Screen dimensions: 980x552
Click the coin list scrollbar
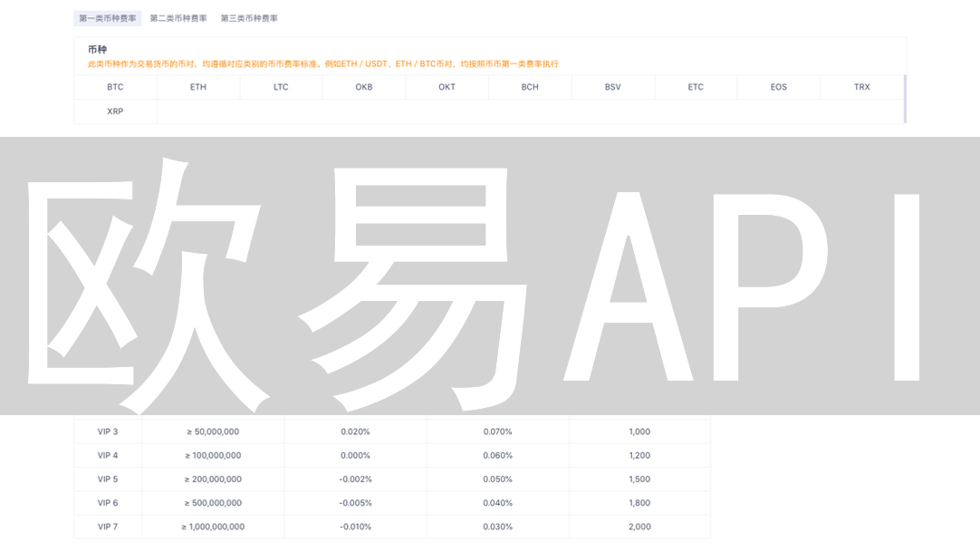click(x=905, y=99)
